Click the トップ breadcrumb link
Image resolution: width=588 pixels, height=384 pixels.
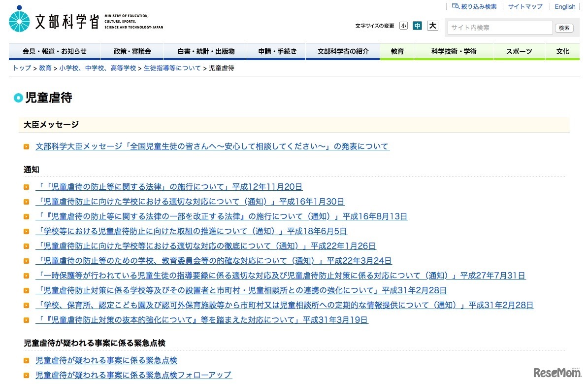pos(20,68)
